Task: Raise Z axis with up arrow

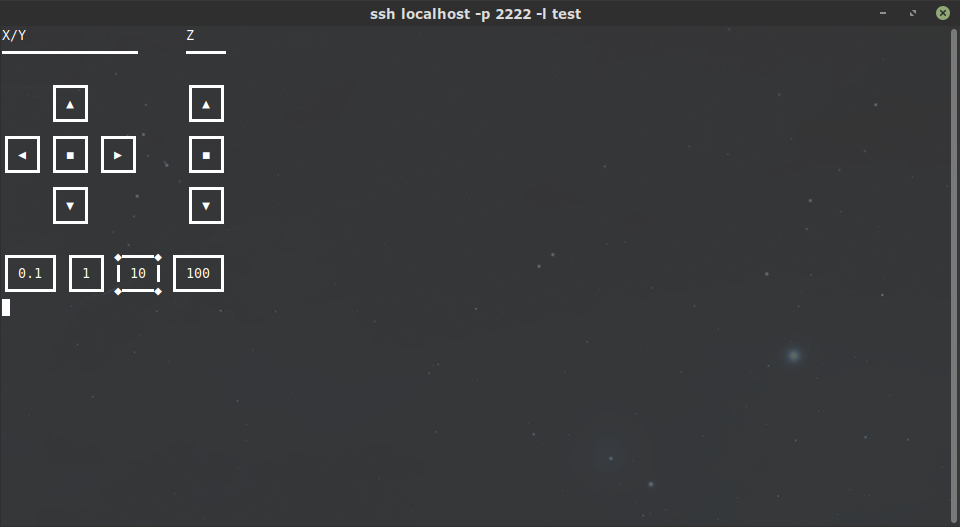Action: click(206, 104)
